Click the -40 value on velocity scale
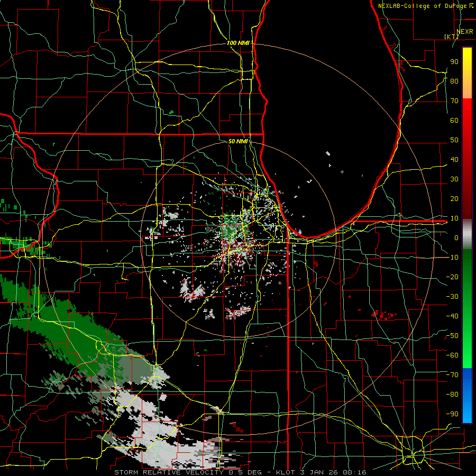The width and height of the screenshot is (476, 476). 452,316
